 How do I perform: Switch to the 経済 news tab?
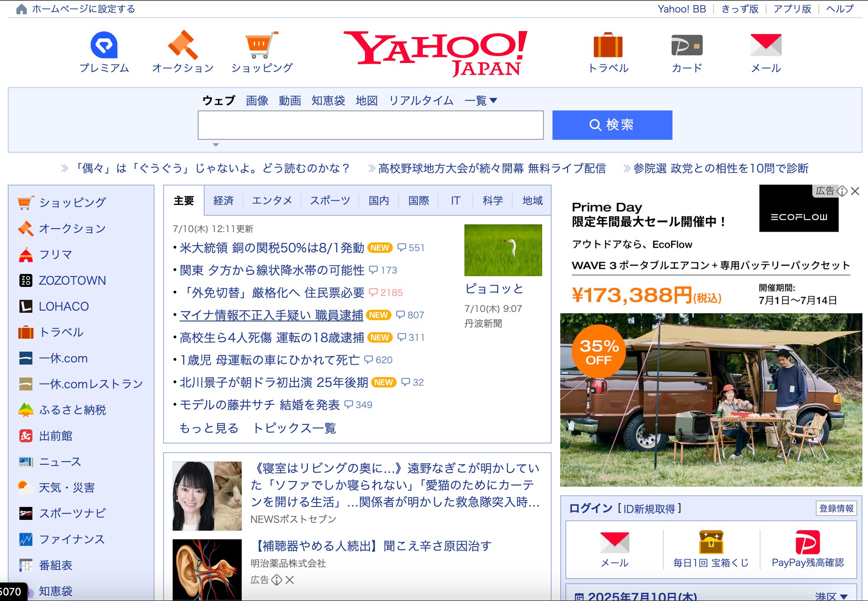[224, 201]
